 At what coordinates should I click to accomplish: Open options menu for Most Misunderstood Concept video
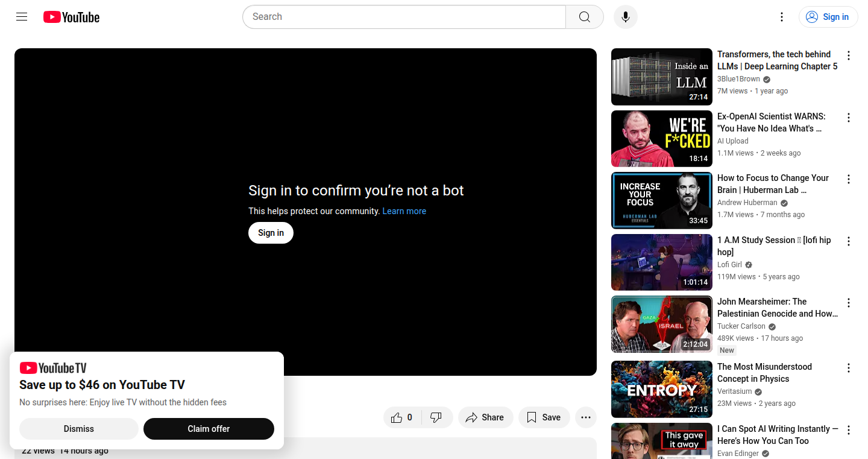click(x=849, y=368)
